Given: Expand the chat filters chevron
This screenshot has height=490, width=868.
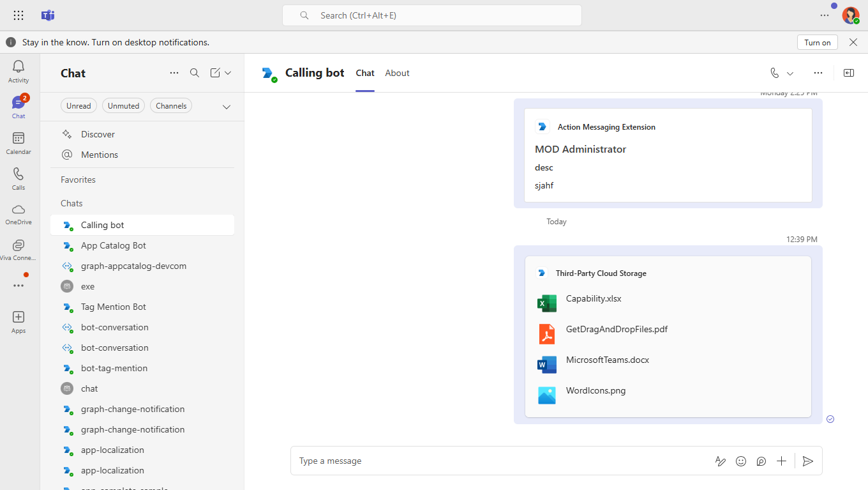Looking at the screenshot, I should 227,107.
